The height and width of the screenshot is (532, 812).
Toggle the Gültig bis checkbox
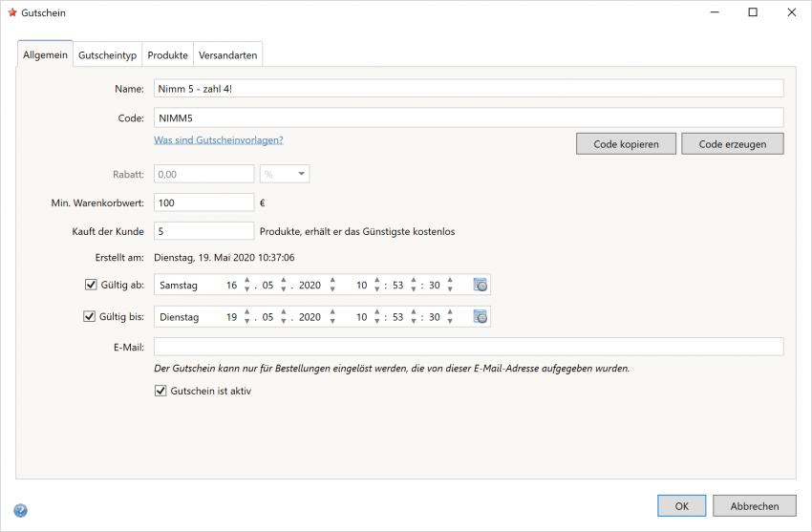pos(91,316)
